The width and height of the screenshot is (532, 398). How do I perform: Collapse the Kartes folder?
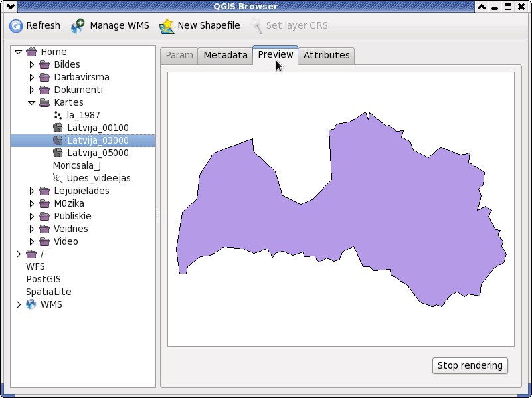point(32,103)
